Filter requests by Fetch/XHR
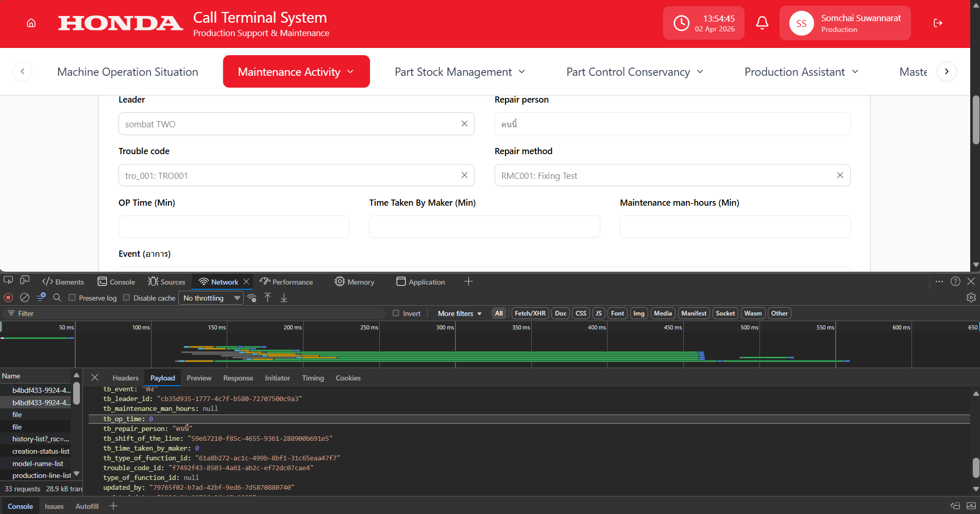The image size is (980, 514). tap(530, 313)
